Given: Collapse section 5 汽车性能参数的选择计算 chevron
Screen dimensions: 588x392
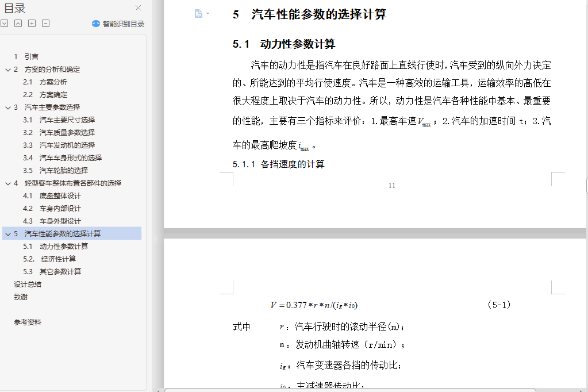Looking at the screenshot, I should coord(8,234).
